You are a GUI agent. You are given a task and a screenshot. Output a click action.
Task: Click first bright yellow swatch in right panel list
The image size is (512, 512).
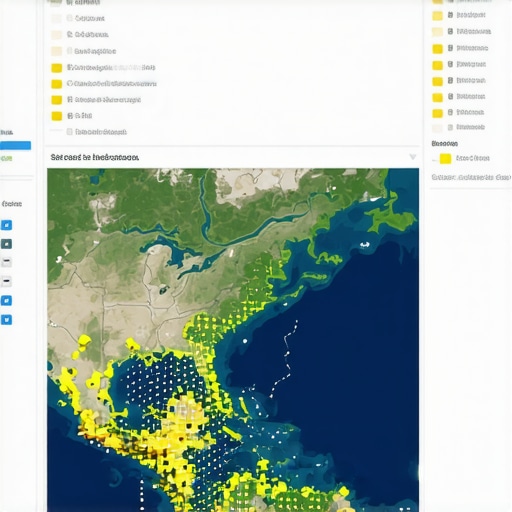click(437, 49)
